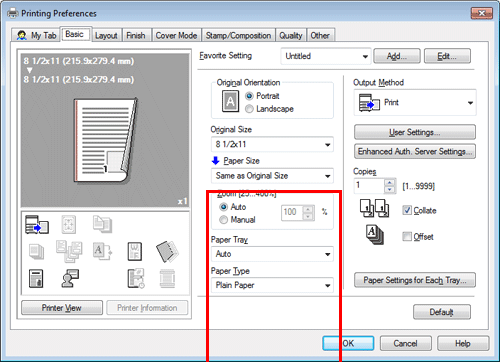Enable the Offset checkbox

coord(407,237)
